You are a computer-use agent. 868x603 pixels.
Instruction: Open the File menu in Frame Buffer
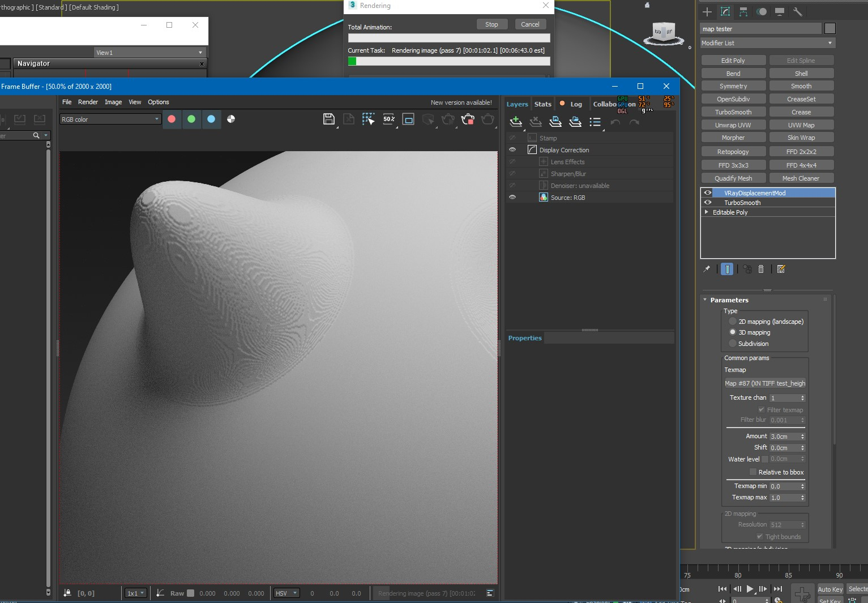(x=67, y=102)
